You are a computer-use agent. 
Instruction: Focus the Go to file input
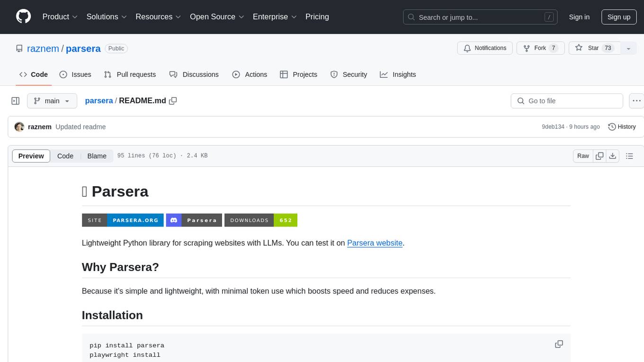pos(567,101)
